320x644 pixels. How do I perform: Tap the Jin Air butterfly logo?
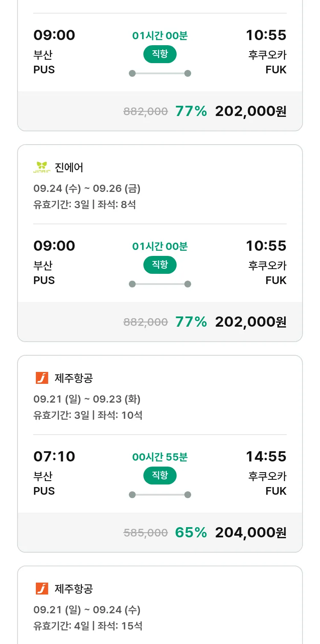click(x=42, y=167)
